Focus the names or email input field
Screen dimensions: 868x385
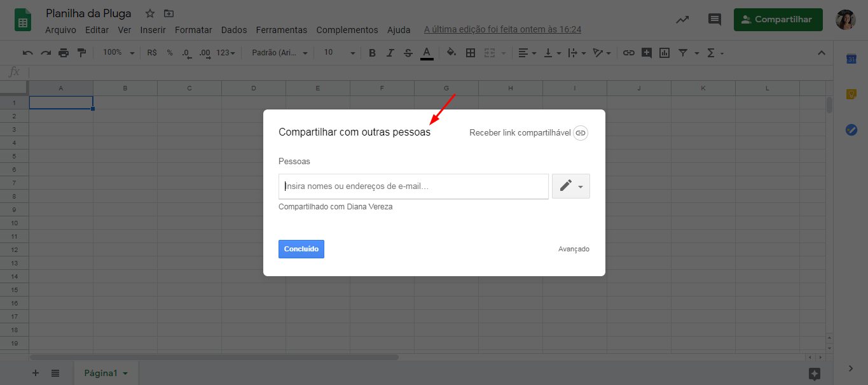pos(413,186)
